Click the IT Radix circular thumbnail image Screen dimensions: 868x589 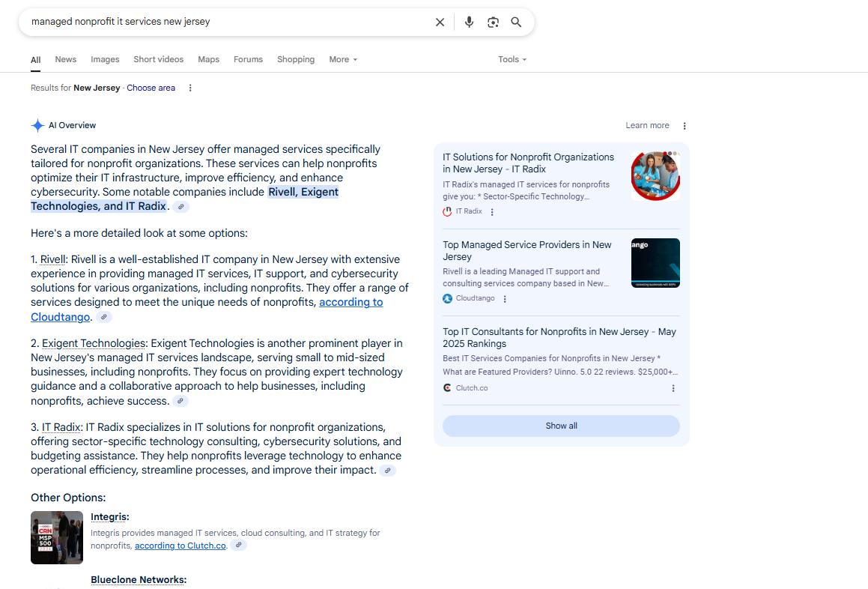655,175
